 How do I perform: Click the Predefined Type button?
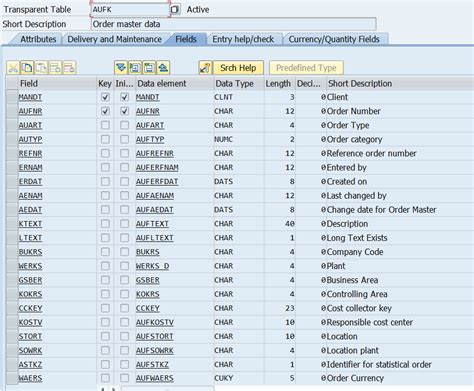coord(306,68)
